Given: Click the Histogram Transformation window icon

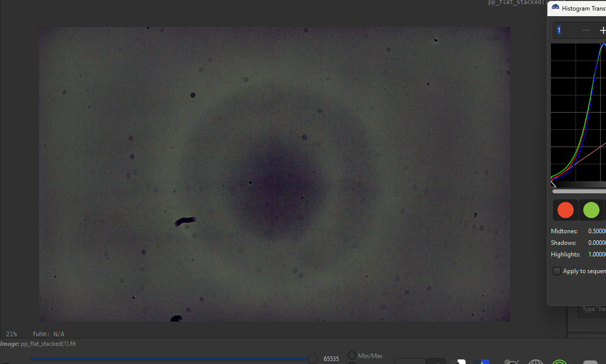Looking at the screenshot, I should 555,8.
